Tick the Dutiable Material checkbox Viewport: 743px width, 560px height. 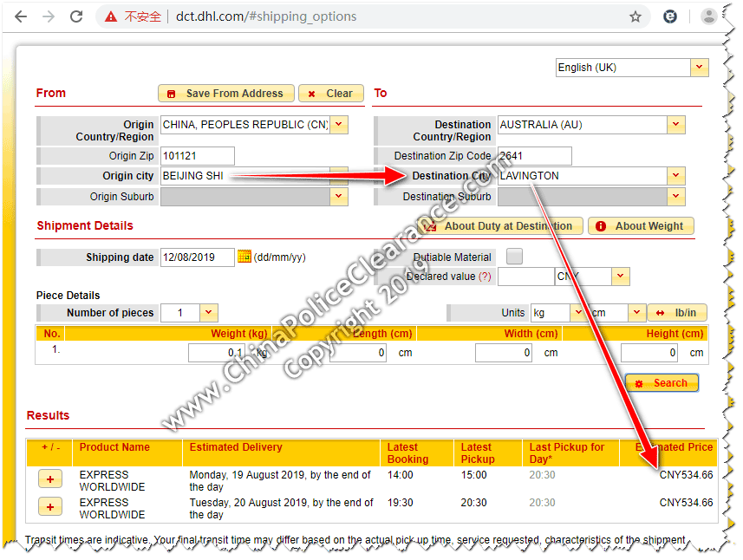tap(514, 257)
